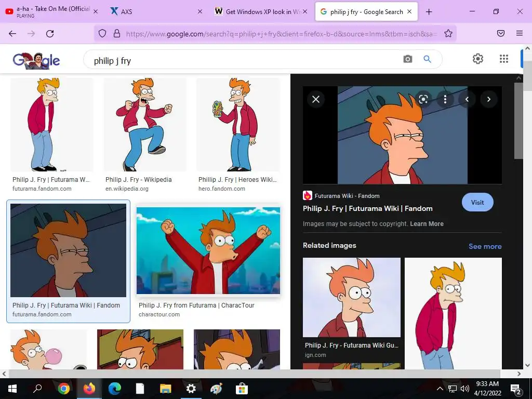Click the forward navigation arrow

pyautogui.click(x=31, y=33)
